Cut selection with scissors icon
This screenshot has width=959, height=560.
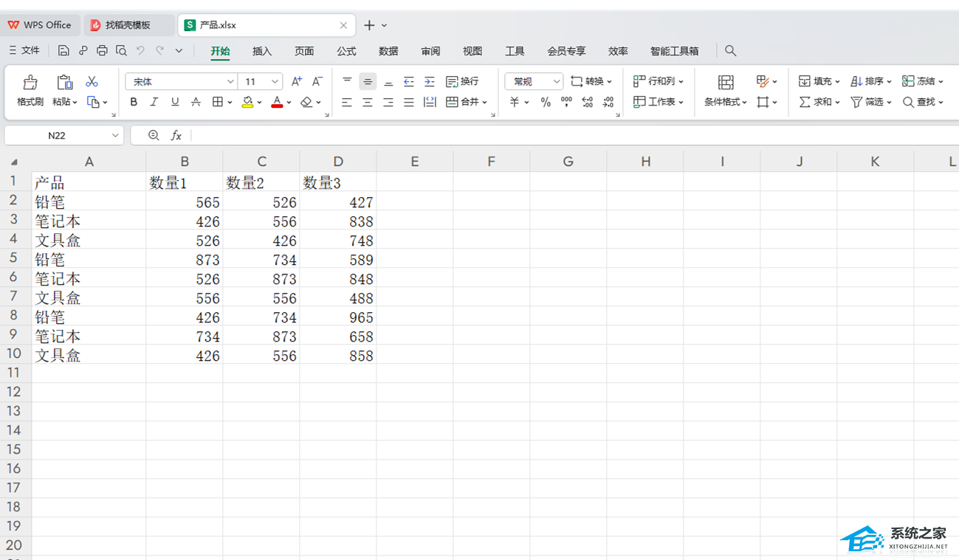[x=92, y=81]
